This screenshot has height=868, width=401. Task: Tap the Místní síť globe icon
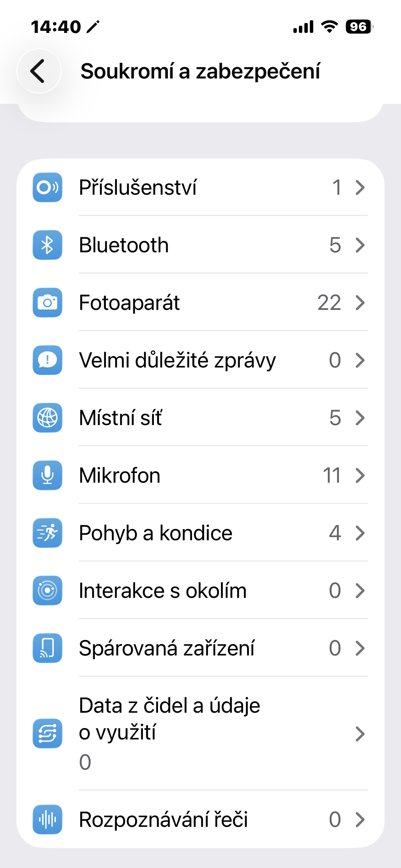click(x=47, y=418)
